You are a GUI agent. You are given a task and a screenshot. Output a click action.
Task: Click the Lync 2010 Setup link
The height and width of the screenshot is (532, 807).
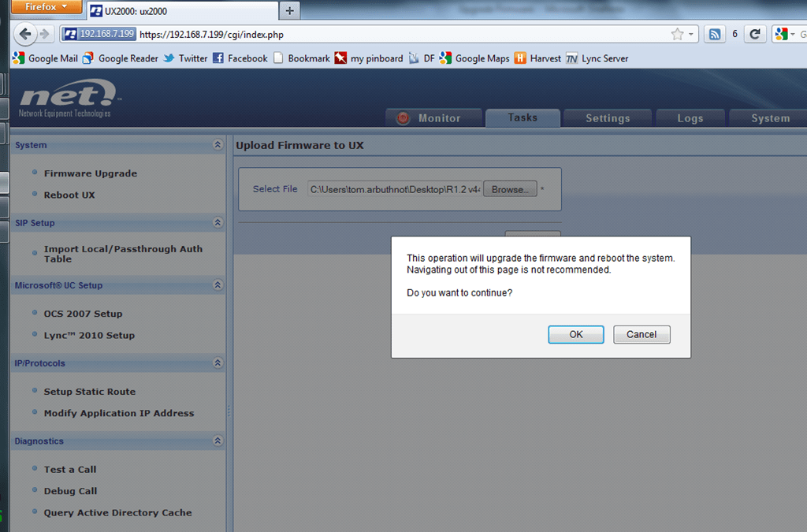(89, 336)
